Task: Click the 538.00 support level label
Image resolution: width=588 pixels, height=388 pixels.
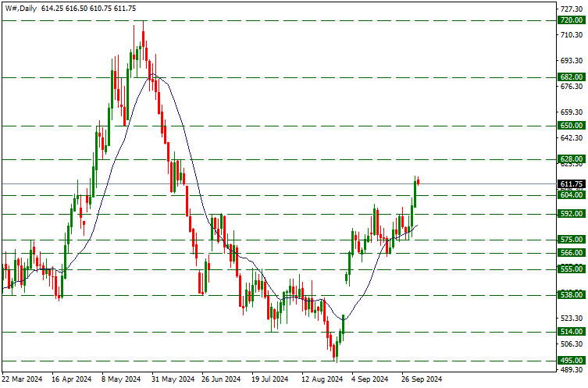Action: (x=572, y=294)
